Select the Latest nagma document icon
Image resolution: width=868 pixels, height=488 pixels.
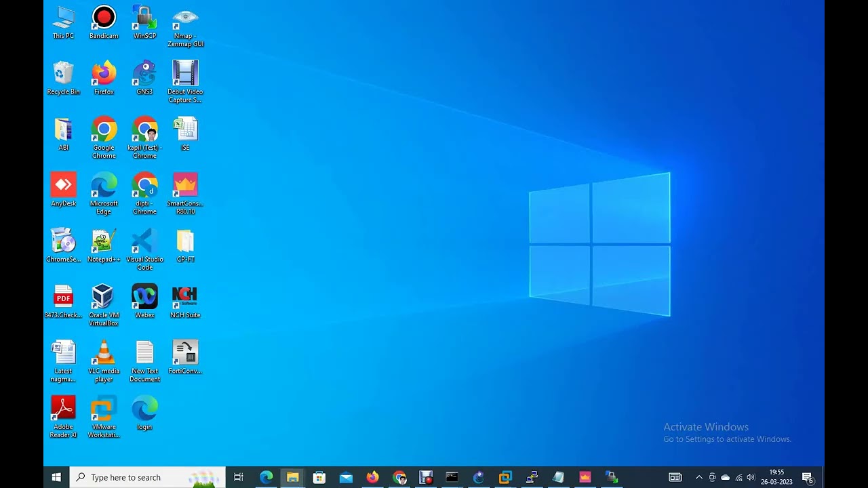pyautogui.click(x=63, y=361)
